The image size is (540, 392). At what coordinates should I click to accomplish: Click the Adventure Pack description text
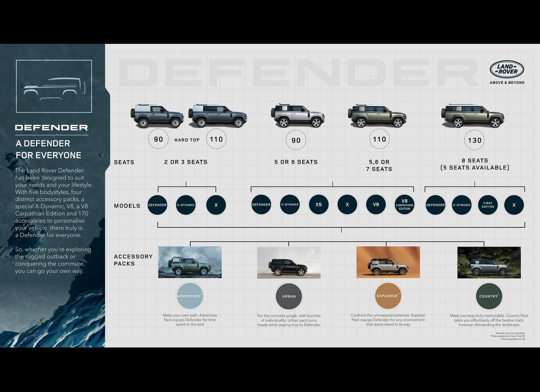(190, 320)
